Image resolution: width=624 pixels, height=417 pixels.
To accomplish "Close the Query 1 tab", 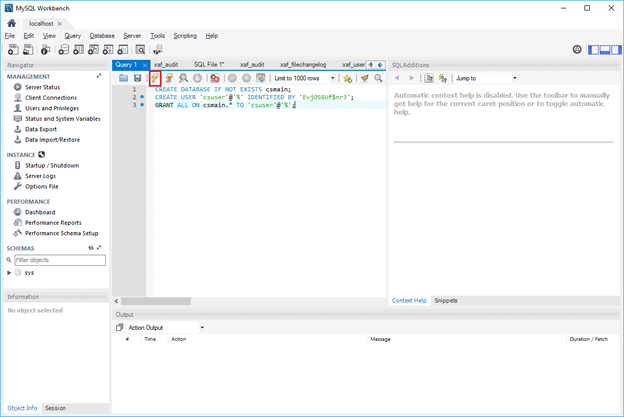I will (x=145, y=65).
